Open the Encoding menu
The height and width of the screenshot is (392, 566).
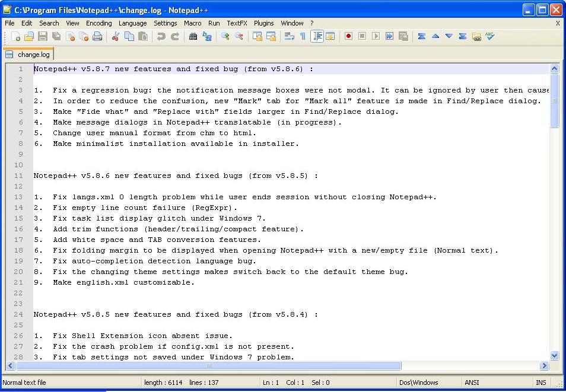tap(98, 23)
